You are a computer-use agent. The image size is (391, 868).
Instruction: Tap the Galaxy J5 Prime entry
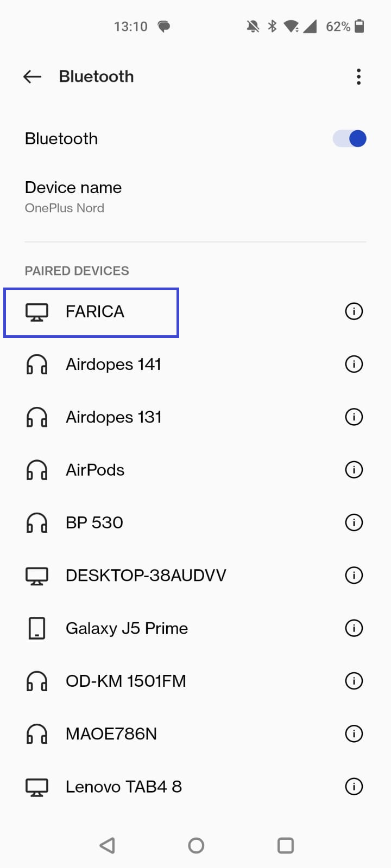[127, 628]
